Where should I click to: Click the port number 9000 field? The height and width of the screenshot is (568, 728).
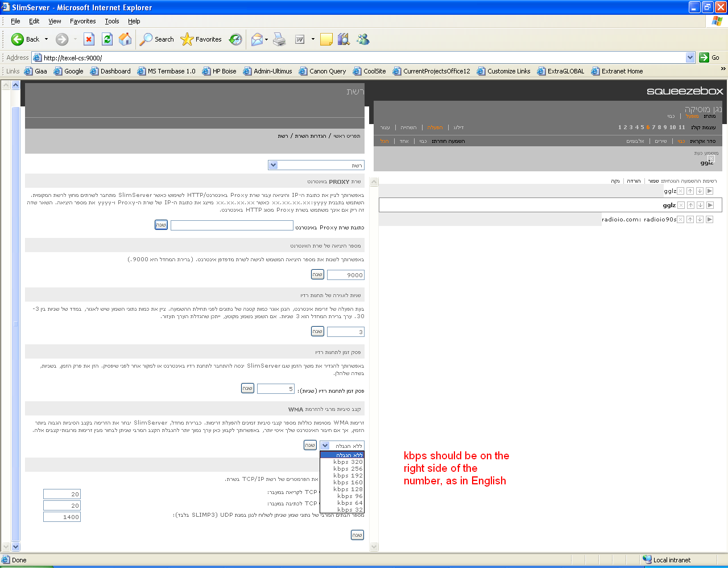click(345, 275)
